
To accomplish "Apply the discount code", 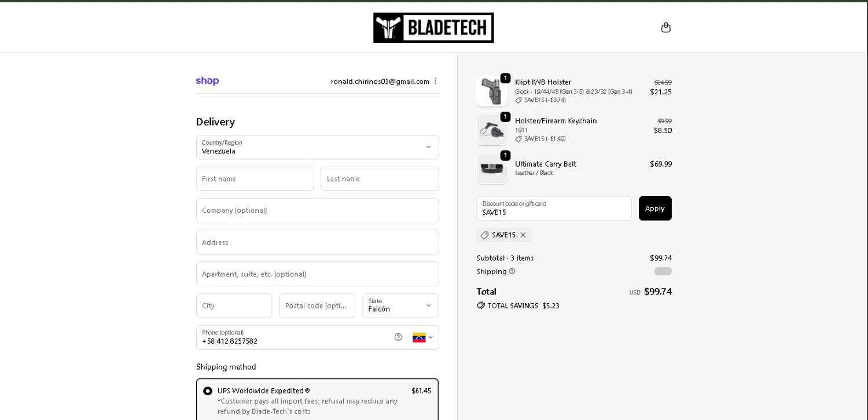I will coord(655,208).
